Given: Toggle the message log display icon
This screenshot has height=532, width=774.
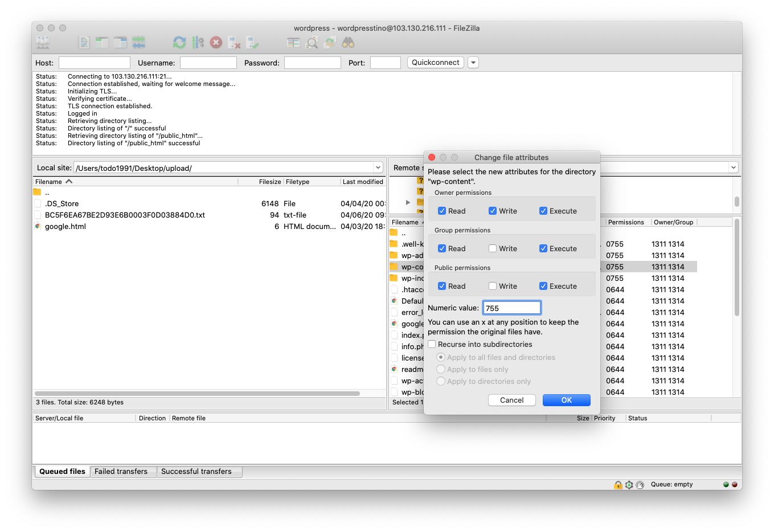Looking at the screenshot, I should click(84, 42).
